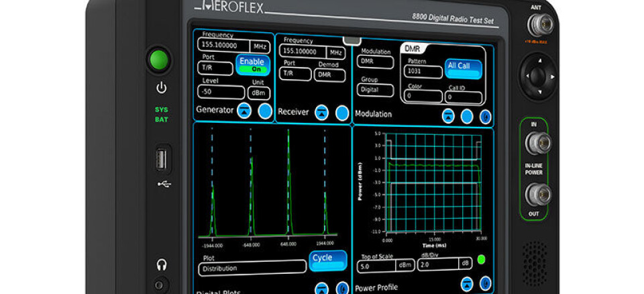Click the right arrow on the directional pad
Screen dimensions: 644x294
(552, 77)
